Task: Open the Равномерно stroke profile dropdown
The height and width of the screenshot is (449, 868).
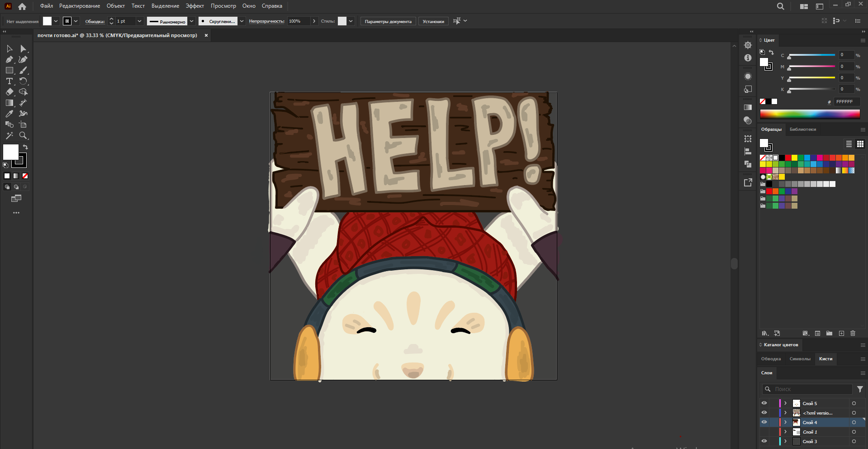Action: [x=192, y=21]
